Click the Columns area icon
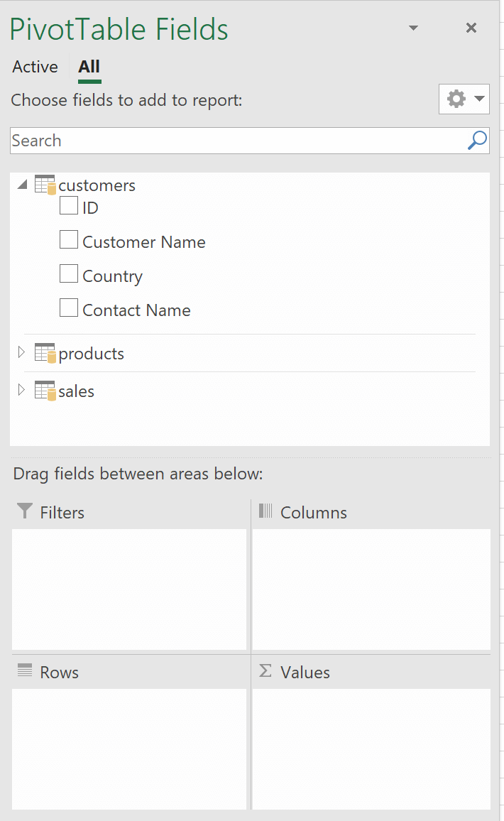Screen dimensions: 504x821 point(265,512)
